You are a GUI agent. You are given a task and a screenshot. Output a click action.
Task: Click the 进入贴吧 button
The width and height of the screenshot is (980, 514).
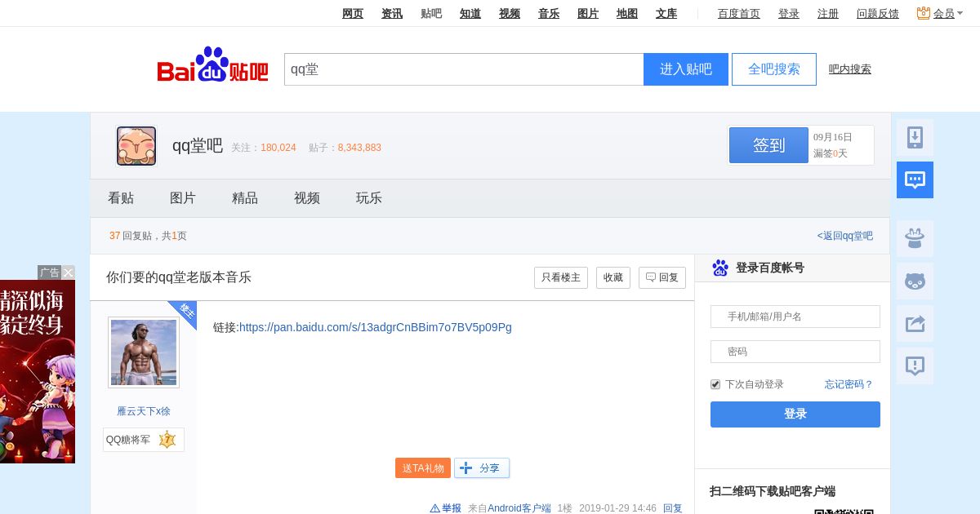[x=686, y=69]
